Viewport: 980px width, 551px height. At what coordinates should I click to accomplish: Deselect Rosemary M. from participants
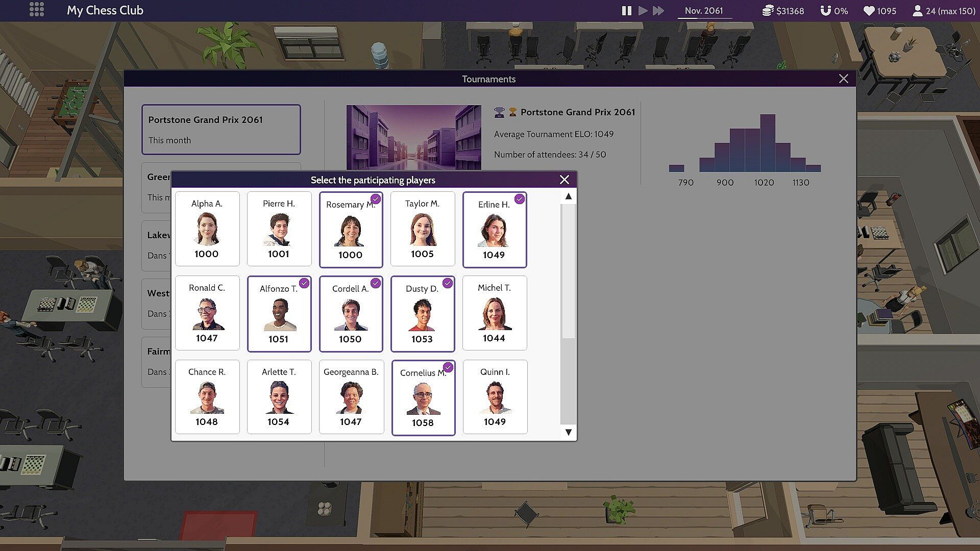(x=351, y=230)
